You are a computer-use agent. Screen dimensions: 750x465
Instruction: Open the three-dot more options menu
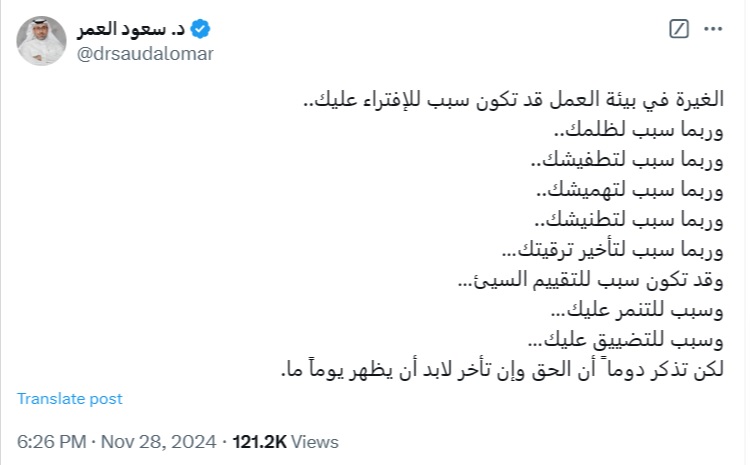pyautogui.click(x=713, y=29)
